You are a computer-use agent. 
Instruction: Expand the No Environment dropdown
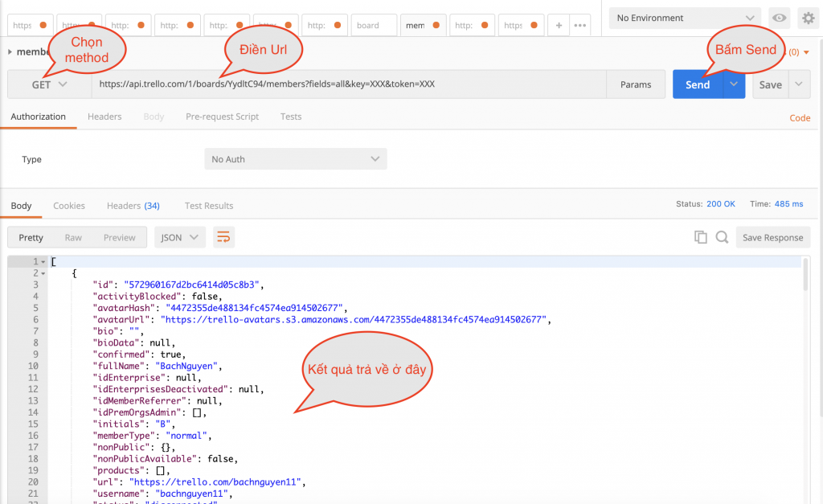[x=685, y=18]
